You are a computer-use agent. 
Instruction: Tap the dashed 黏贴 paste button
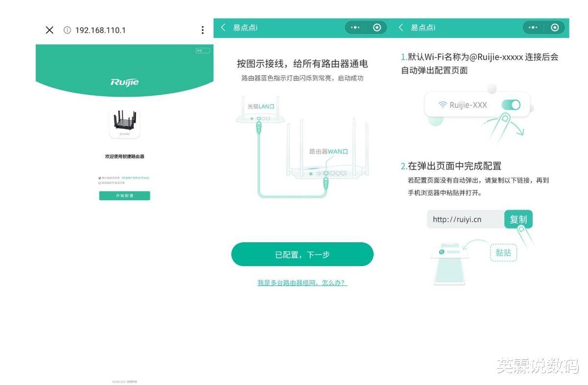pyautogui.click(x=503, y=253)
